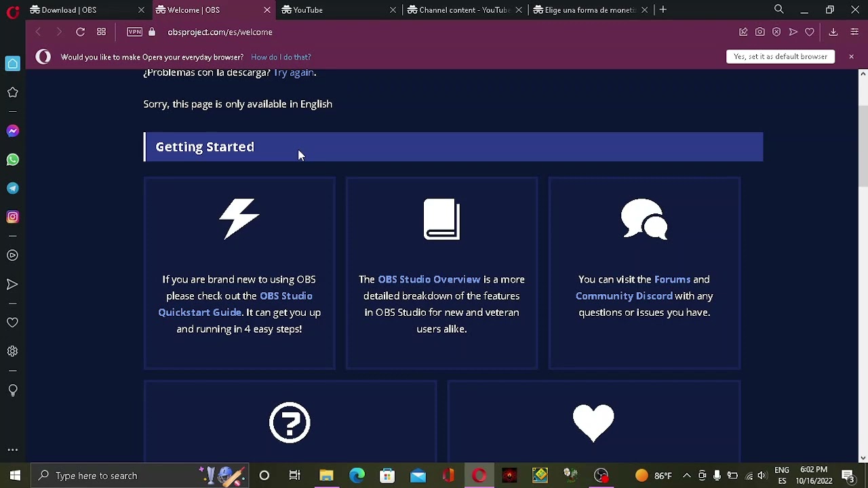868x488 pixels.
Task: Visit the Forums link
Action: click(x=672, y=279)
